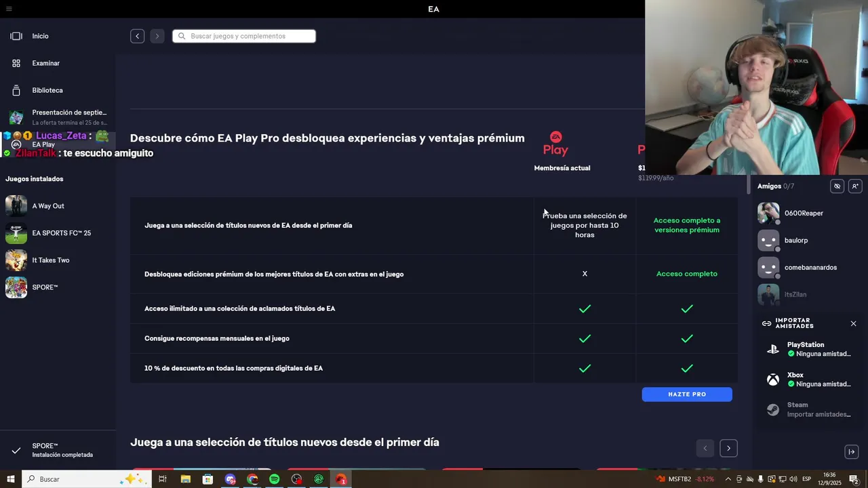Close the Importar Amistades panel
868x488 pixels.
click(x=853, y=324)
